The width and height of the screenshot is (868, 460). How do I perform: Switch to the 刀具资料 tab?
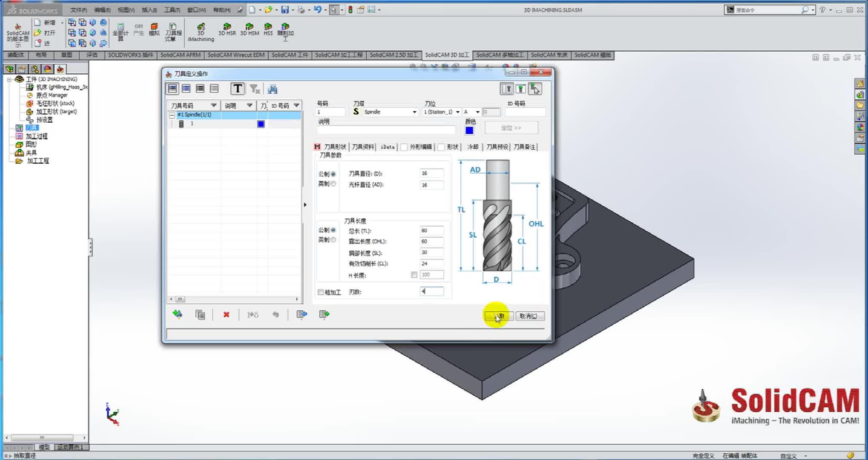(362, 147)
